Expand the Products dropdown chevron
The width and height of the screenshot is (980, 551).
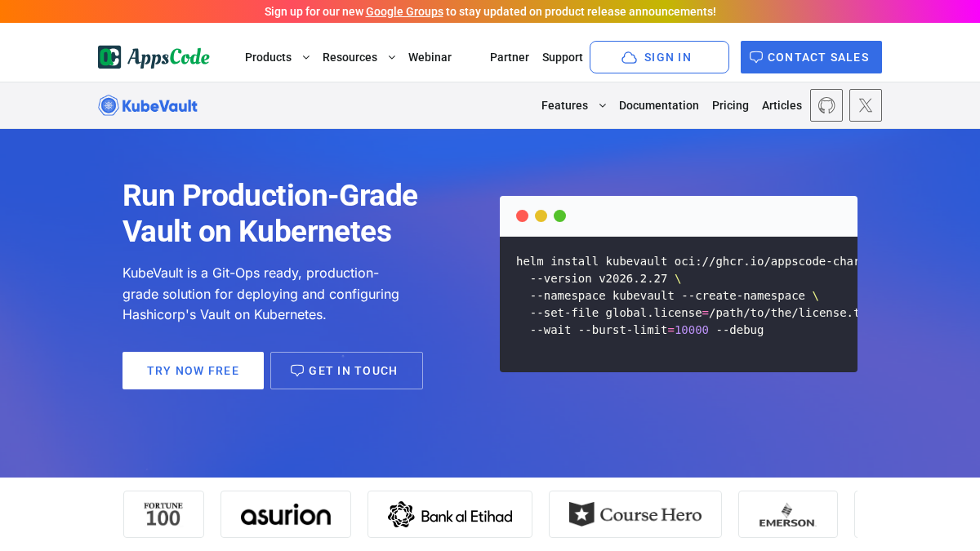[x=306, y=57]
